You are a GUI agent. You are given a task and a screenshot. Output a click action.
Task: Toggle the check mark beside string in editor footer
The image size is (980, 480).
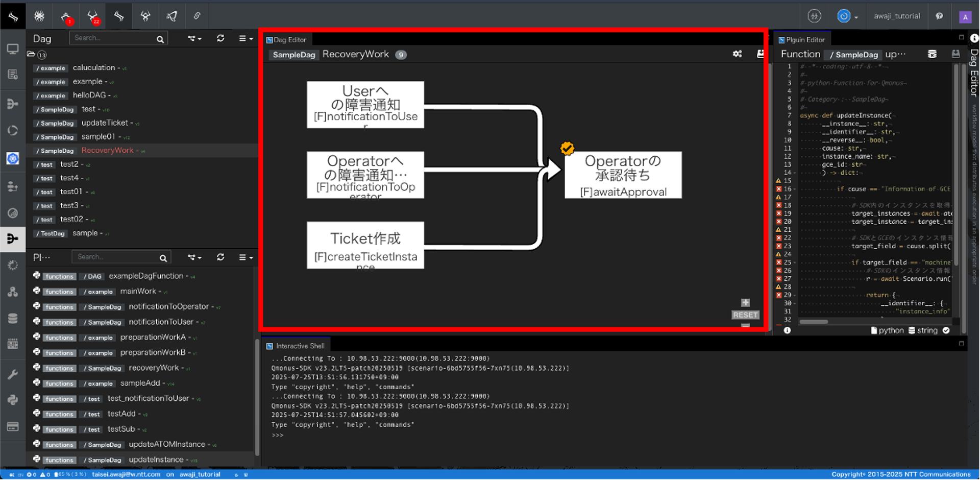pos(946,330)
